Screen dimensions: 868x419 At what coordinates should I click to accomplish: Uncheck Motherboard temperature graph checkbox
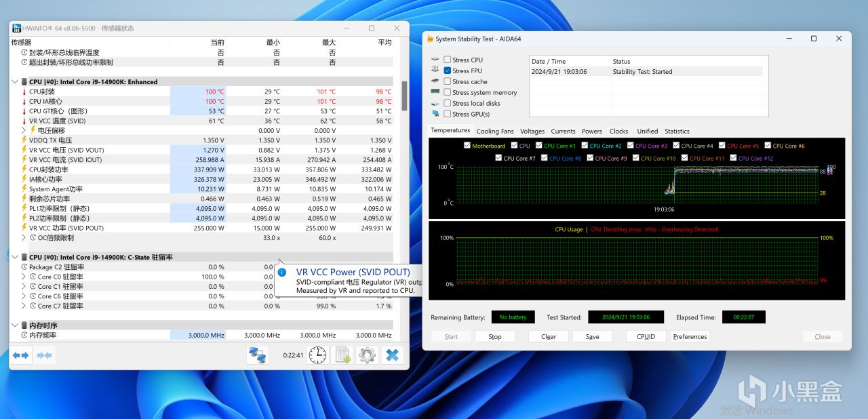(467, 146)
